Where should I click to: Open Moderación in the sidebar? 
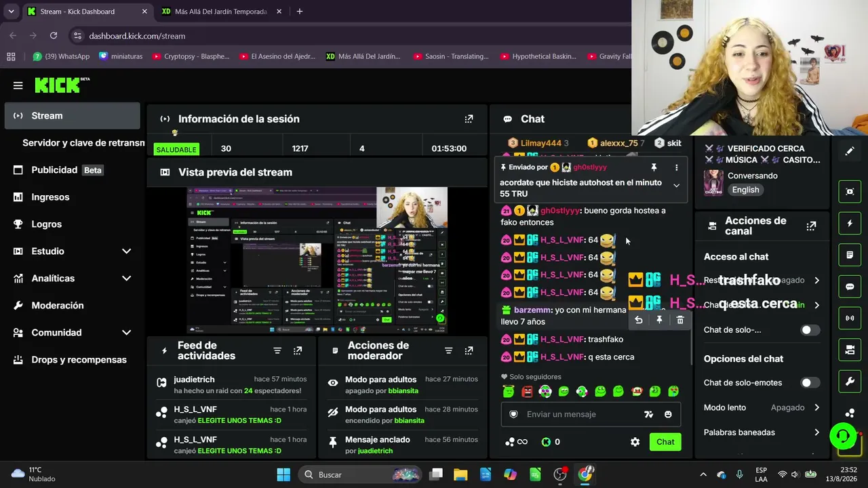[72, 306]
